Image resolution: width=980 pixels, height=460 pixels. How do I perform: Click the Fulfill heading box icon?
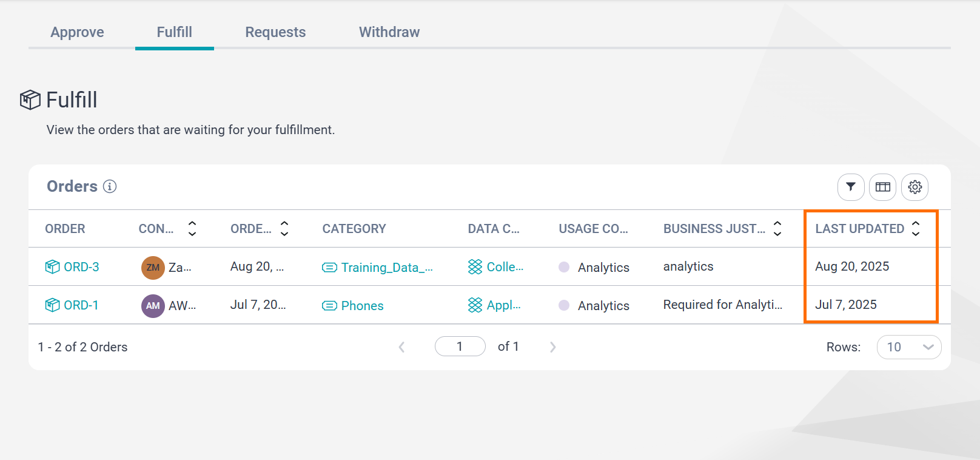(30, 100)
